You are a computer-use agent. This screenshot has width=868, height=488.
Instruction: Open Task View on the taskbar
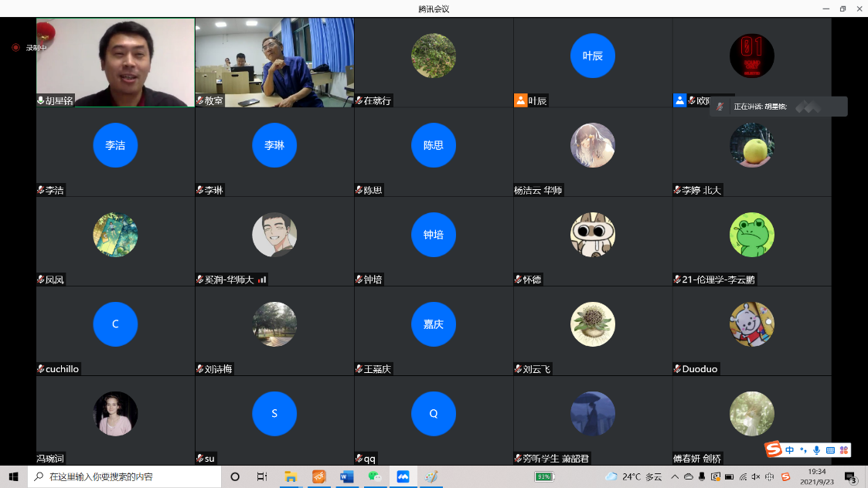tap(262, 476)
